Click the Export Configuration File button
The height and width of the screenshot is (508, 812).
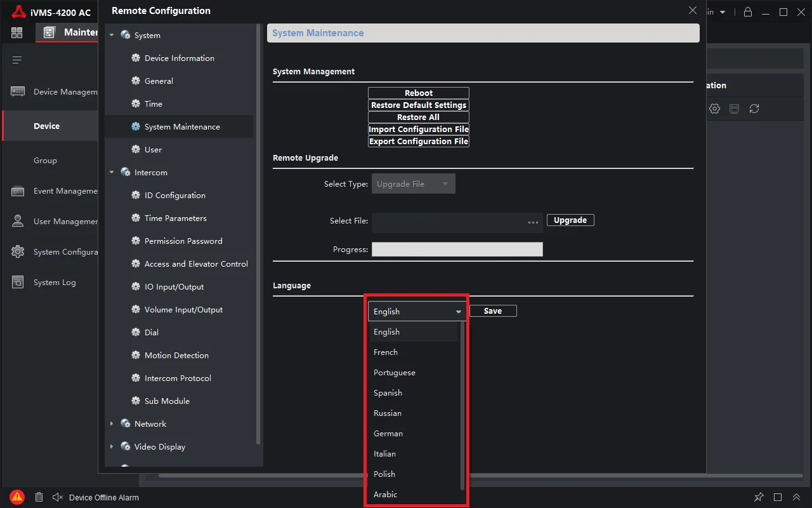click(419, 141)
